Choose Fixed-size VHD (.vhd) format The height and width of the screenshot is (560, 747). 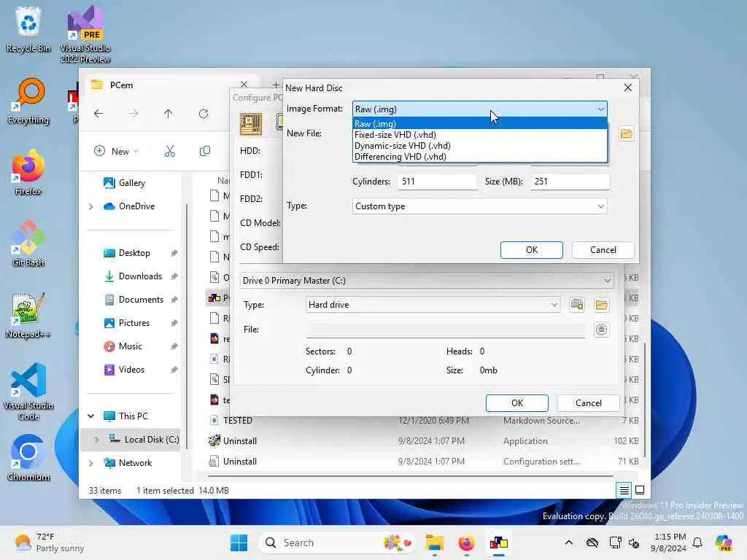(x=480, y=135)
